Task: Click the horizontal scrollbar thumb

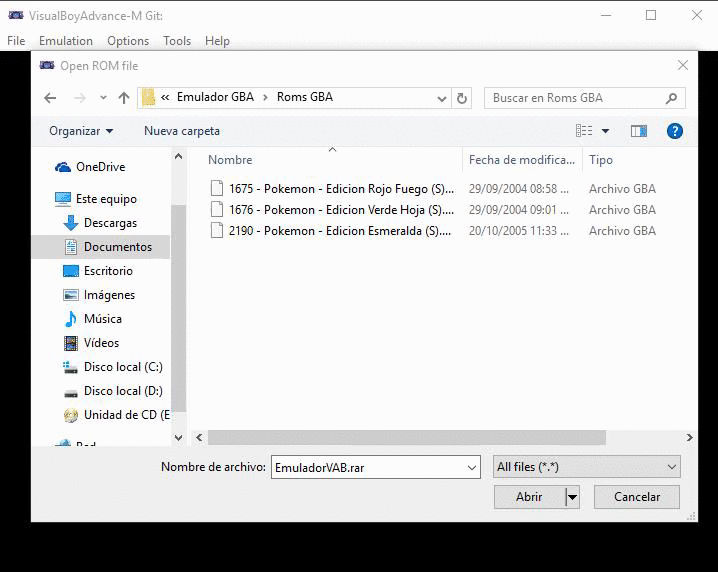Action: click(x=407, y=438)
